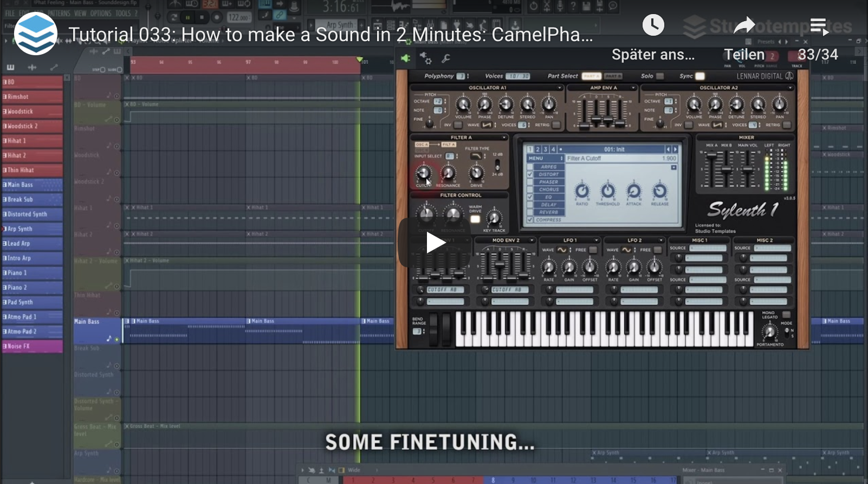Click the share arrow icon
This screenshot has width=868, height=484.
744,25
